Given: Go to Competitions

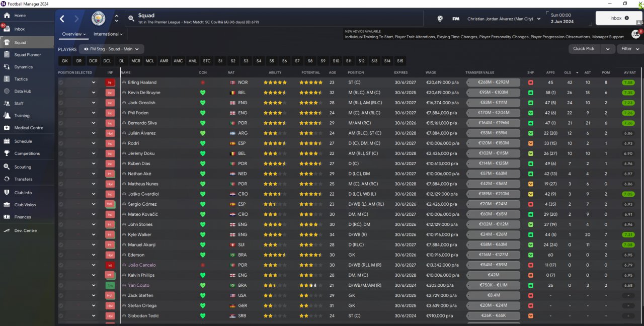Looking at the screenshot, I should point(27,153).
